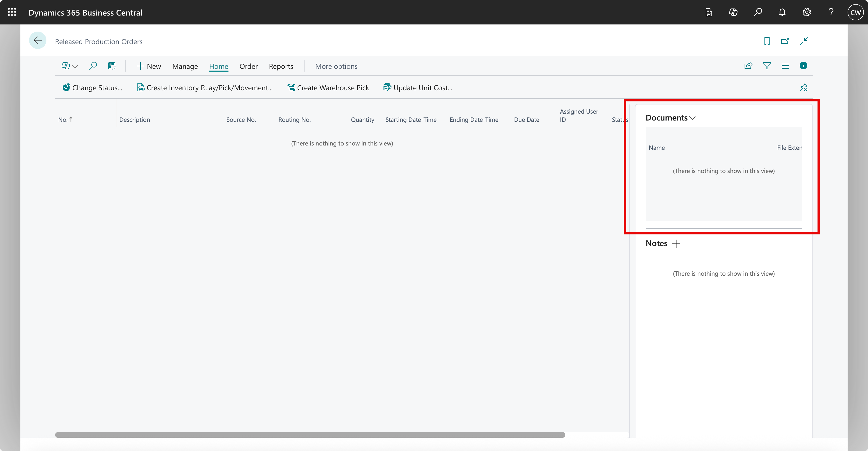Share the list using the share icon
The image size is (868, 451).
(748, 66)
